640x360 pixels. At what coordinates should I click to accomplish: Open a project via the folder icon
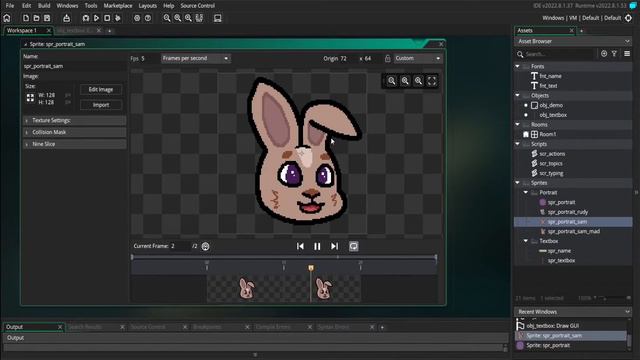36,18
